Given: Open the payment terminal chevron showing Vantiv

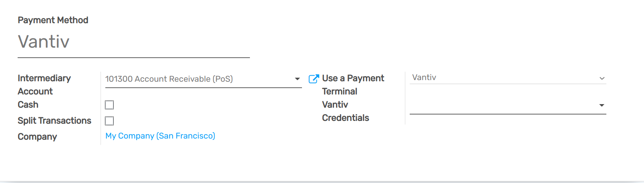Looking at the screenshot, I should tap(602, 78).
